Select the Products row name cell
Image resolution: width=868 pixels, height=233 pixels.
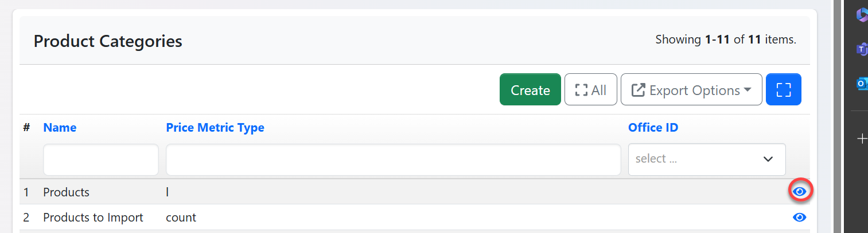(67, 192)
